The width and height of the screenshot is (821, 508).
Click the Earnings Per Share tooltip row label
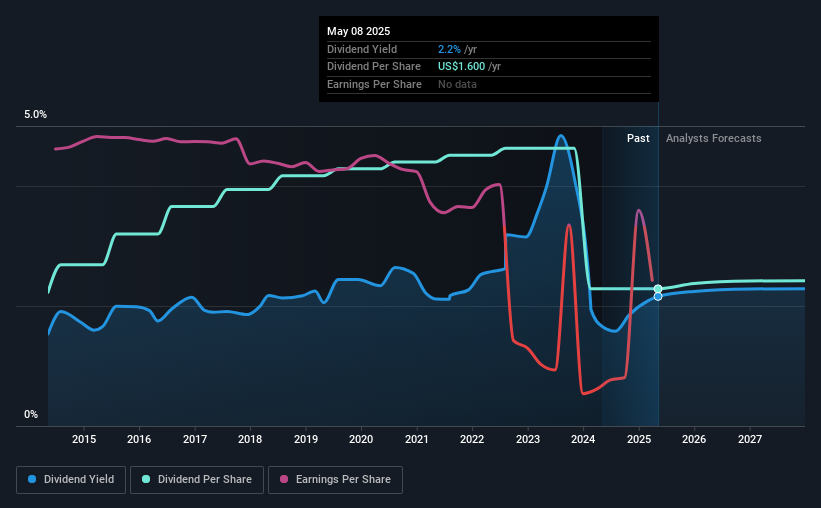[x=374, y=84]
